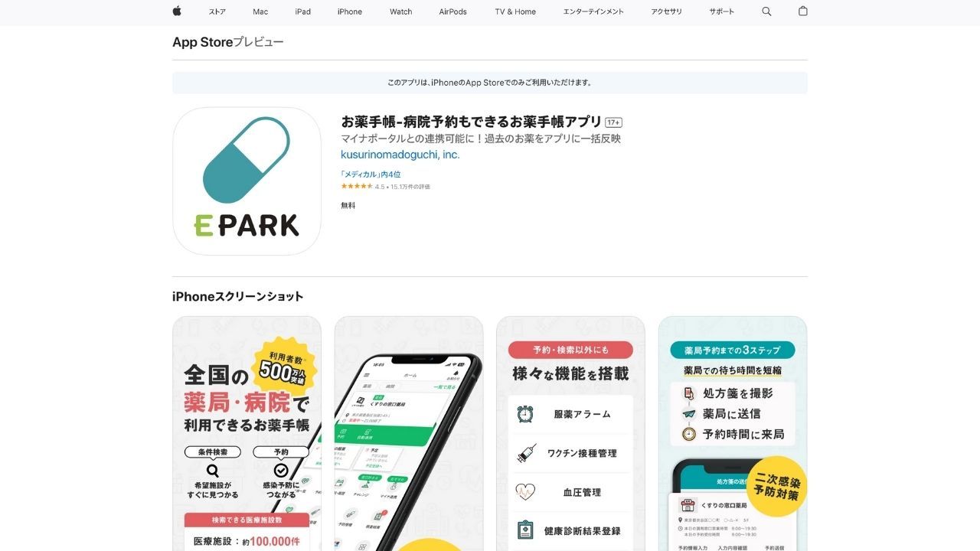
Task: Click the app title お薬手帳-病院予約もできるお薬手帳アプリ
Action: [472, 122]
